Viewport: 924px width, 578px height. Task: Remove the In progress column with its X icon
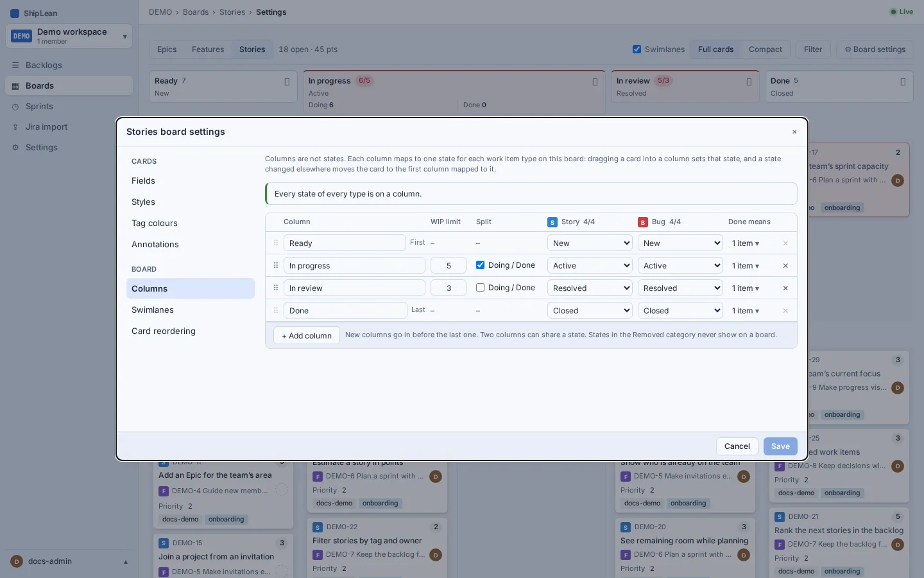(785, 266)
